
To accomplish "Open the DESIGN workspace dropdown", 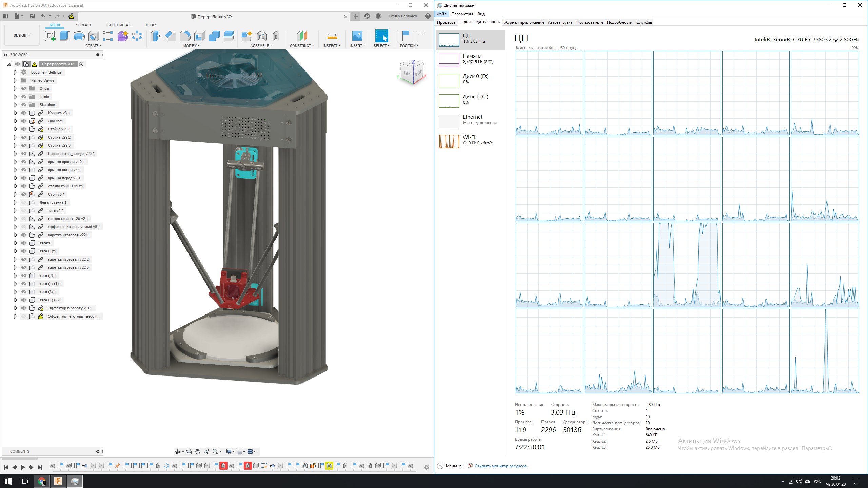I will (x=22, y=35).
